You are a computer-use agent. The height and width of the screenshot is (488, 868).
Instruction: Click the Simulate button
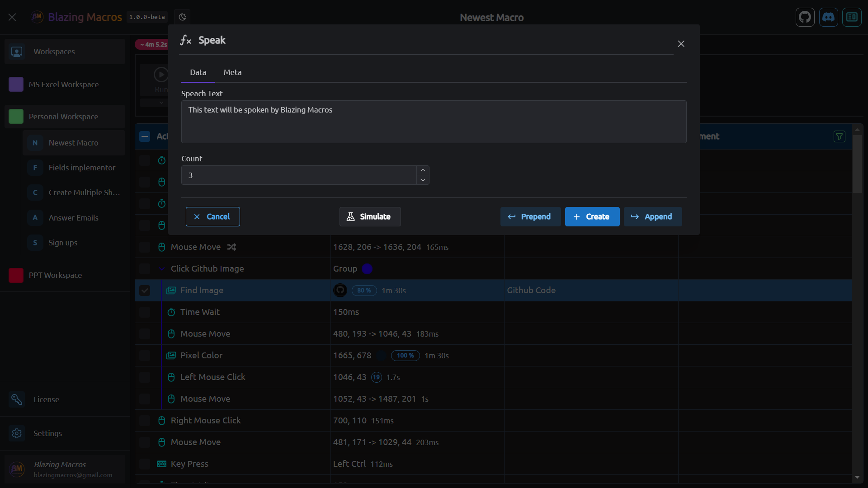coord(370,217)
